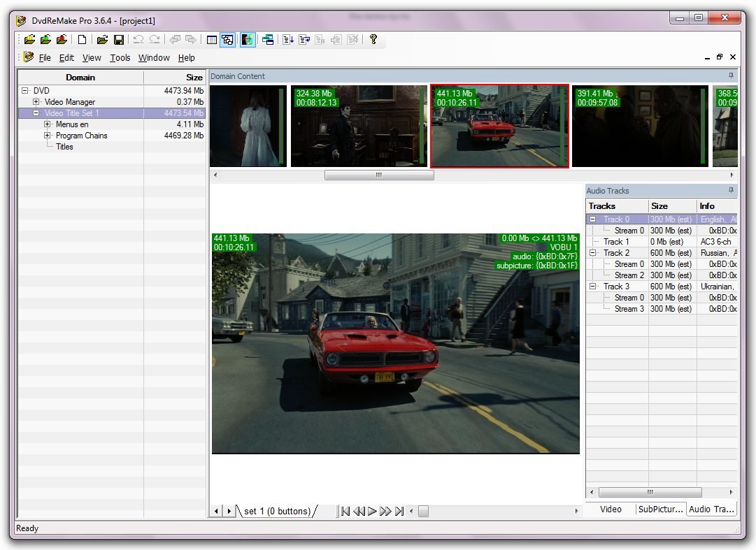Click the greyed delete block toolbar icon
The height and width of the screenshot is (550, 756).
pyautogui.click(x=353, y=40)
